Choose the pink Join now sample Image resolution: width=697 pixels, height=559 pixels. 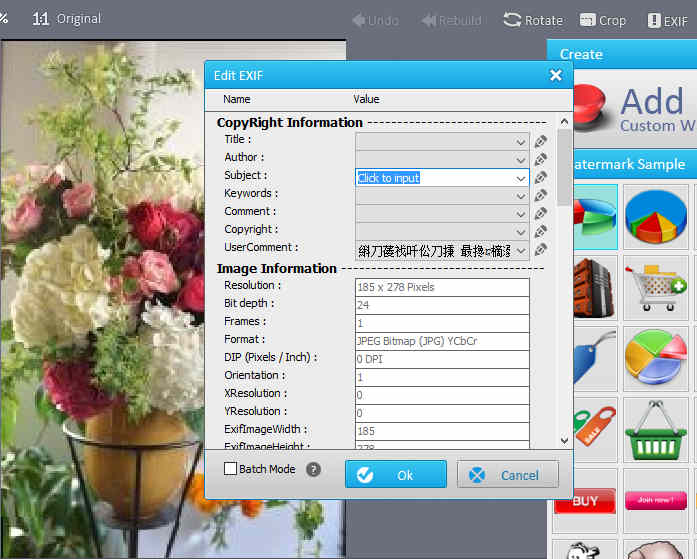[656, 501]
